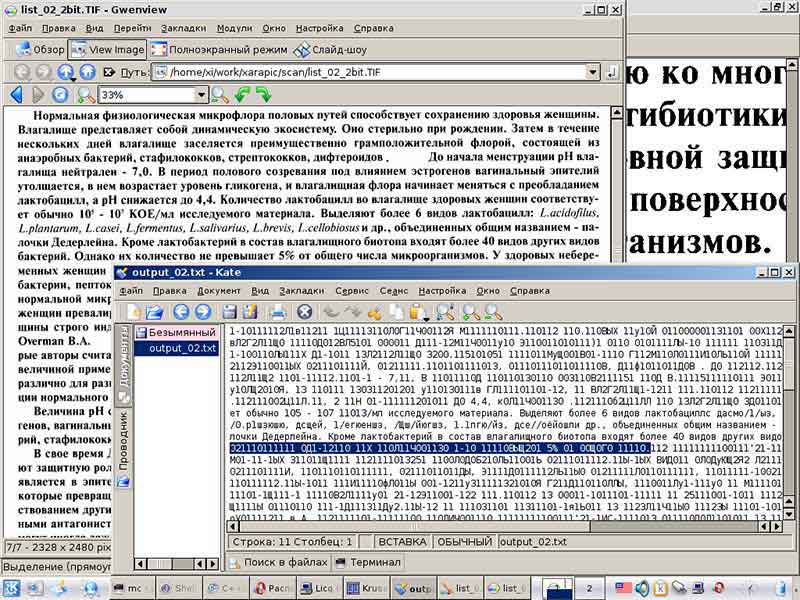Open the Терминал panel in Kate
Viewport: 800px width, 600px height.
[x=372, y=562]
